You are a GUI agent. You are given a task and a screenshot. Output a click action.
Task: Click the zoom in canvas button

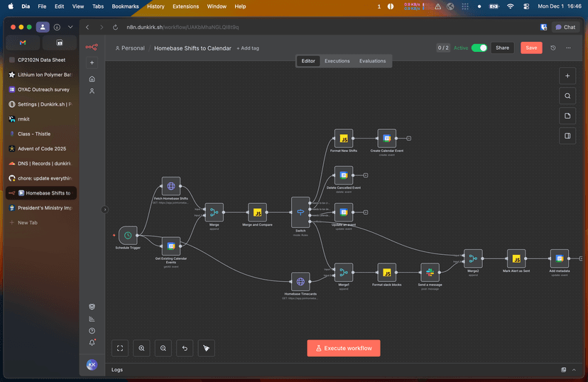coord(142,348)
